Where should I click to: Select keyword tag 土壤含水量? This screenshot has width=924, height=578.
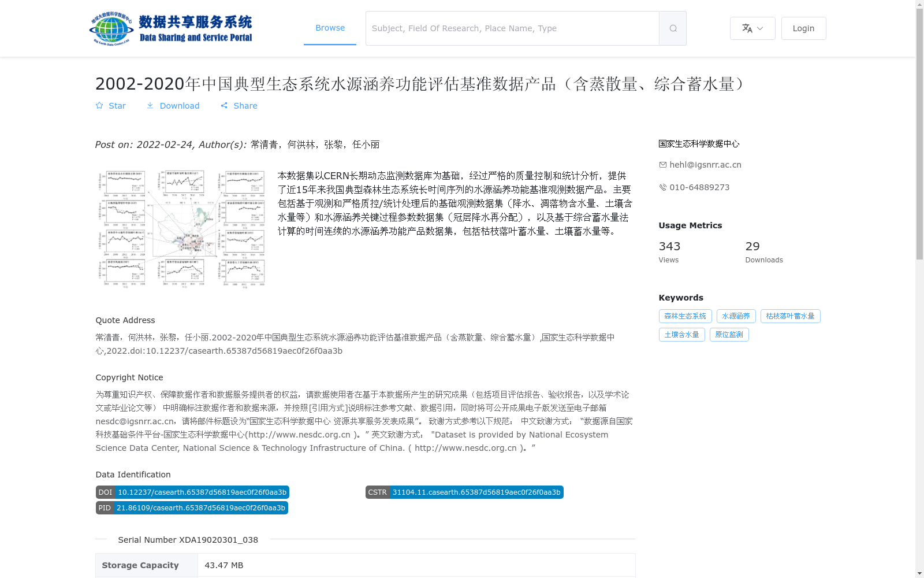681,335
